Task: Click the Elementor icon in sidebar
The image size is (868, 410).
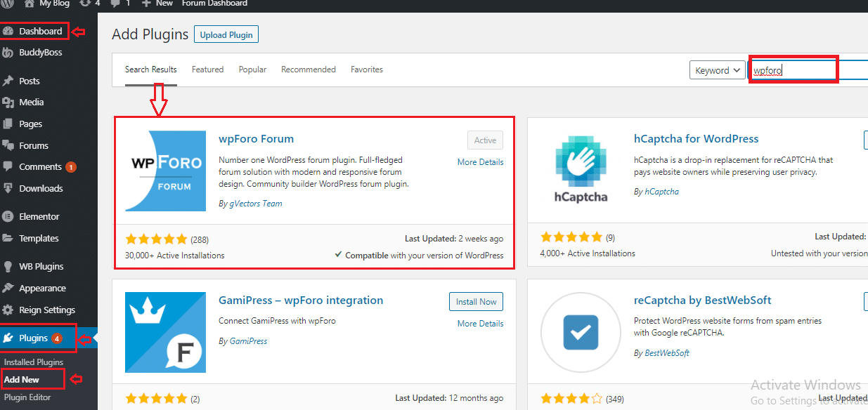Action: [8, 216]
